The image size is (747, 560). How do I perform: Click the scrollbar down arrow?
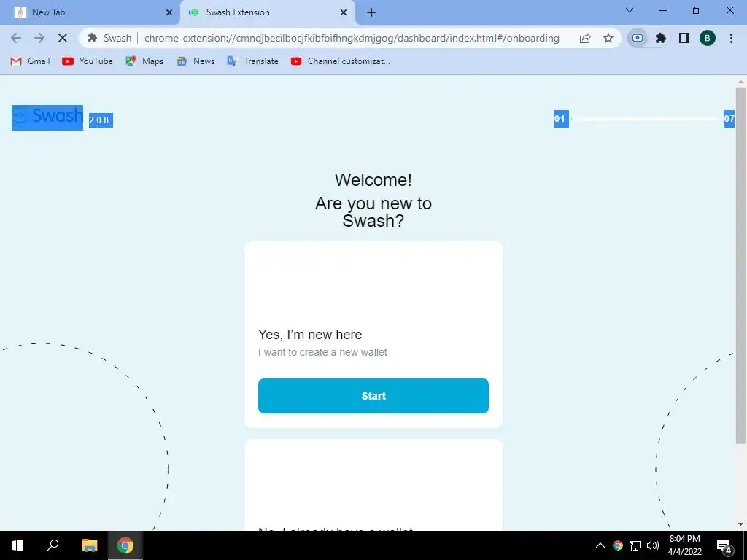740,524
